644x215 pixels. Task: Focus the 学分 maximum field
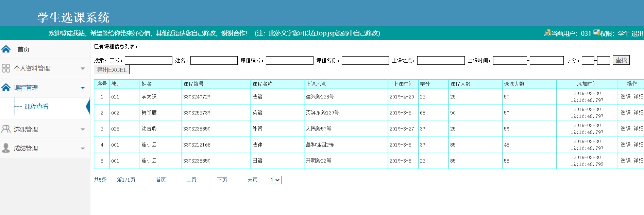click(604, 60)
